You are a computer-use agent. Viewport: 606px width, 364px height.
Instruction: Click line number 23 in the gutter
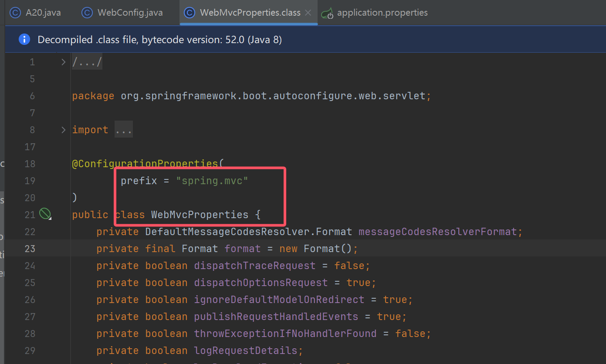pos(30,249)
